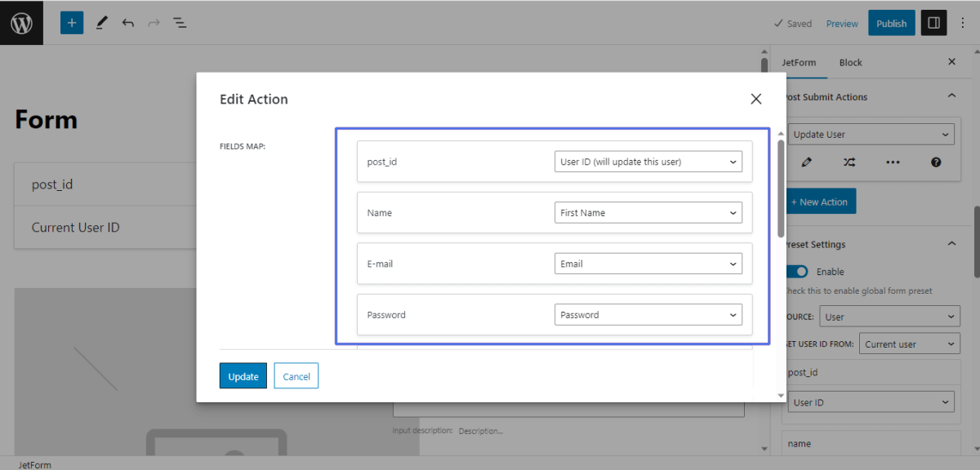The height and width of the screenshot is (470, 980).
Task: Click the Update button in Edit Action
Action: pos(243,375)
